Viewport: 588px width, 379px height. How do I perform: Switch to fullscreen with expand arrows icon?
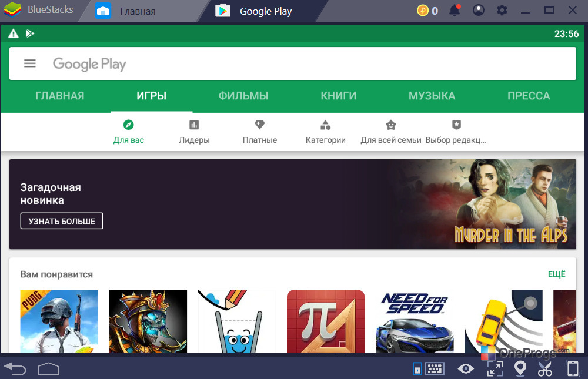495,369
